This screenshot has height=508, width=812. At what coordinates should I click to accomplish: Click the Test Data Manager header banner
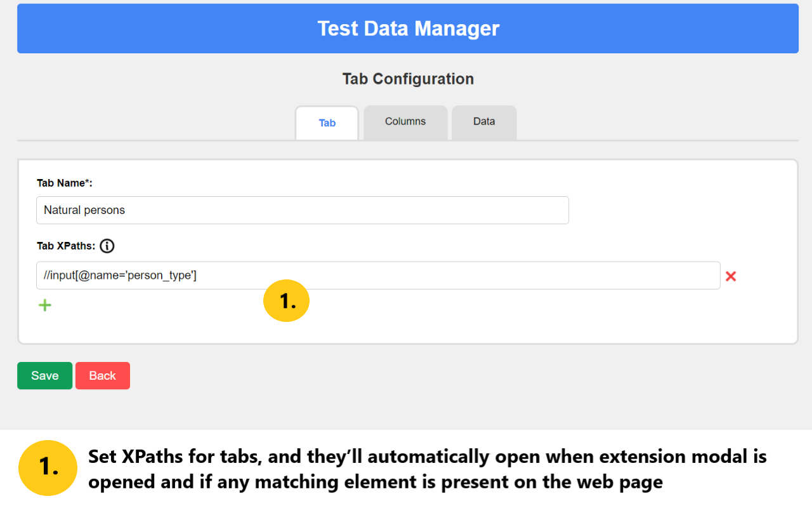coord(408,28)
